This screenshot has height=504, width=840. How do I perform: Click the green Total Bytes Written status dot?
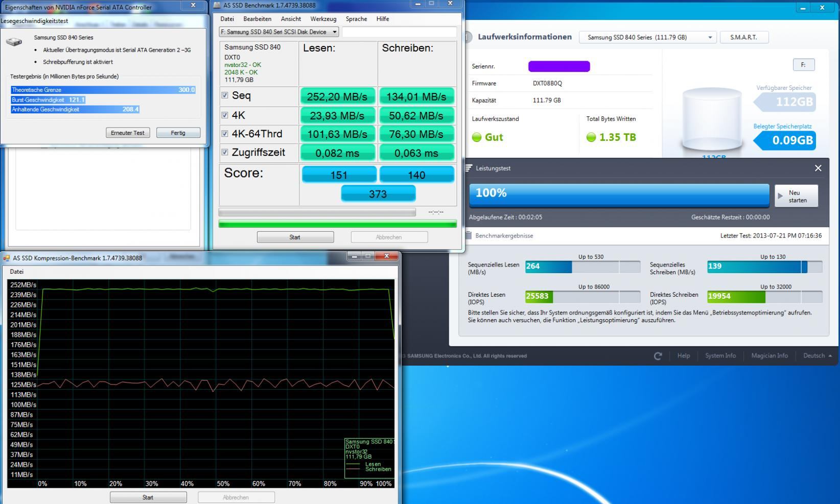click(x=591, y=137)
